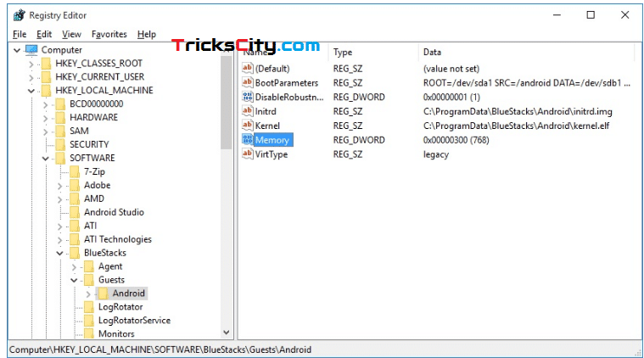Open the Help menu
Image resolution: width=644 pixels, height=358 pixels.
(147, 34)
